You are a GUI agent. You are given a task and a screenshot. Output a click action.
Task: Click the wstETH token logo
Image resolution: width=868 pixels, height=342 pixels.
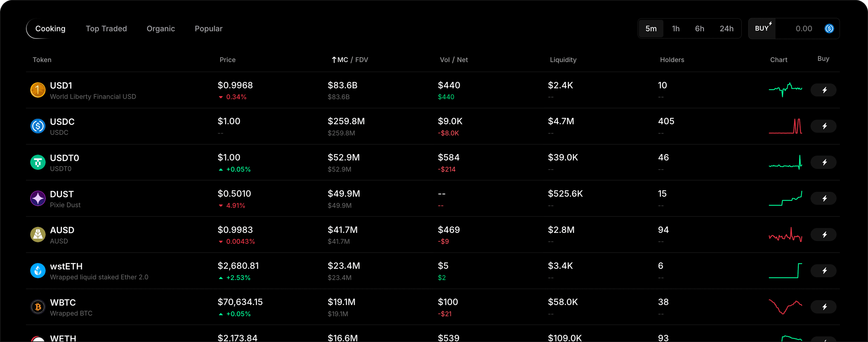coord(38,271)
